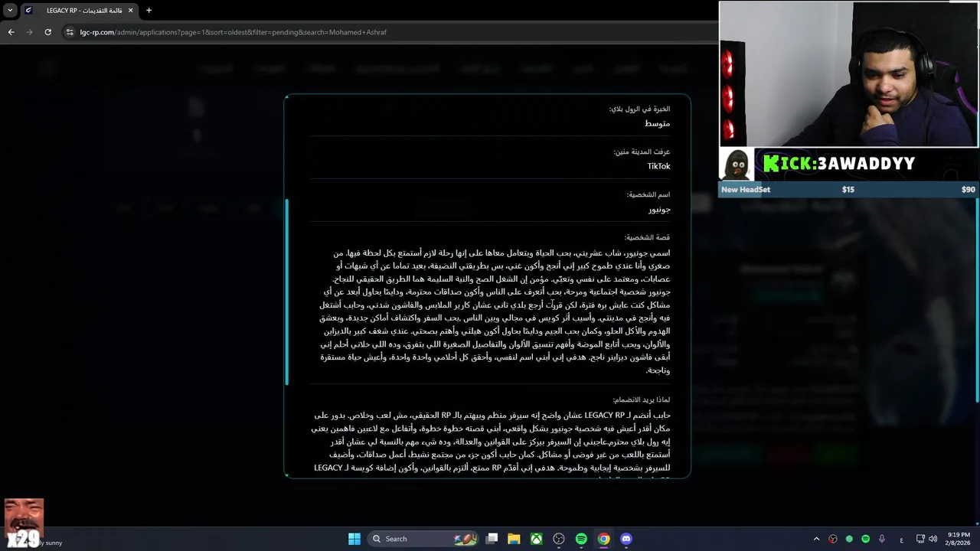This screenshot has width=980, height=551.
Task: Go back to previous page
Action: tap(11, 32)
